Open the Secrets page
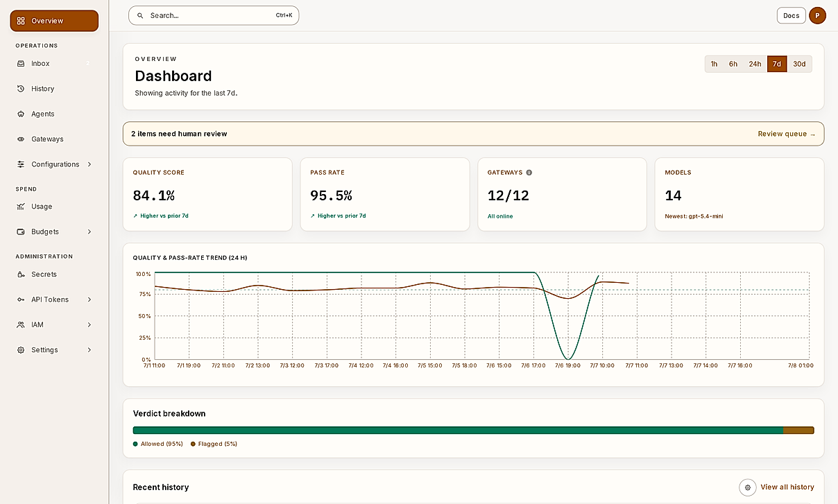838x504 pixels. click(x=54, y=275)
